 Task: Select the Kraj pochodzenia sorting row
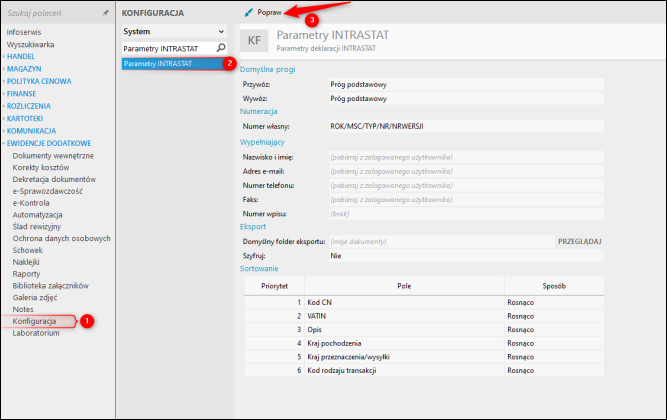(424, 343)
